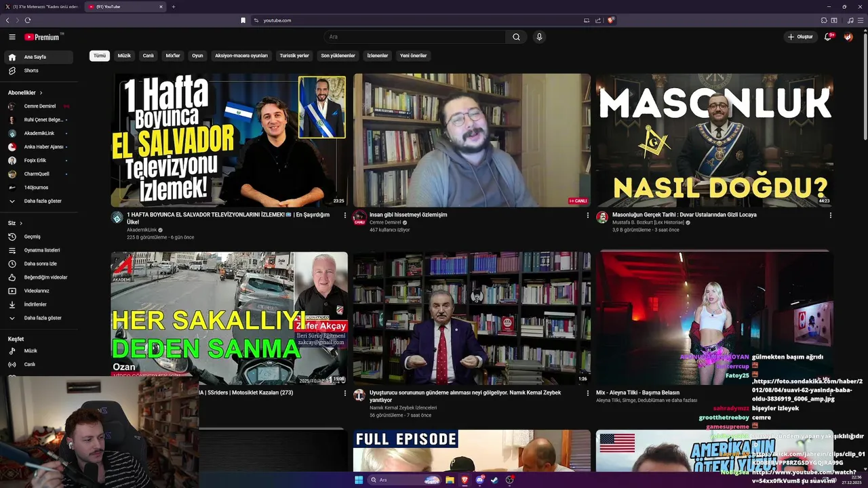868x488 pixels.
Task: Open the Cemre Demirel subscription in the sidebar
Action: (x=39, y=106)
